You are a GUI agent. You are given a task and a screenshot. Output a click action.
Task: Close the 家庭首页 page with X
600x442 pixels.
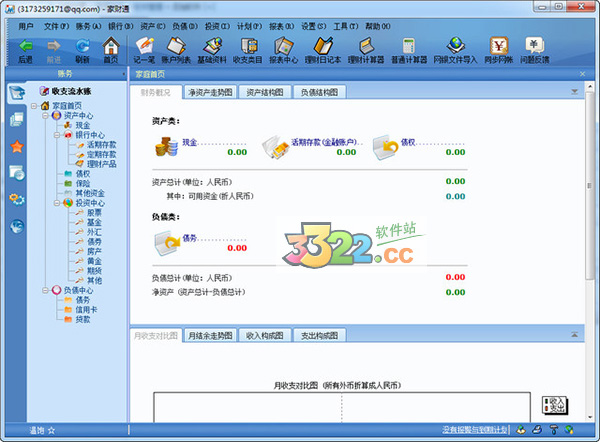point(582,74)
